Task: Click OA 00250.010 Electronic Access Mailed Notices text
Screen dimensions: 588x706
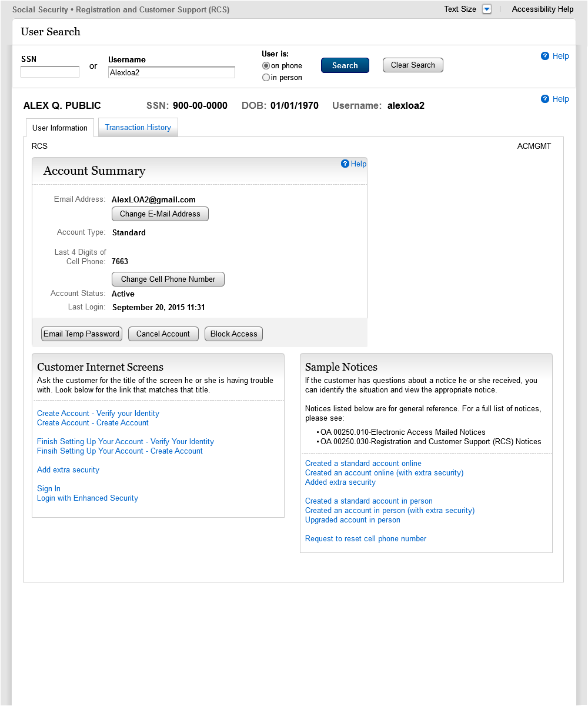Action: point(403,432)
